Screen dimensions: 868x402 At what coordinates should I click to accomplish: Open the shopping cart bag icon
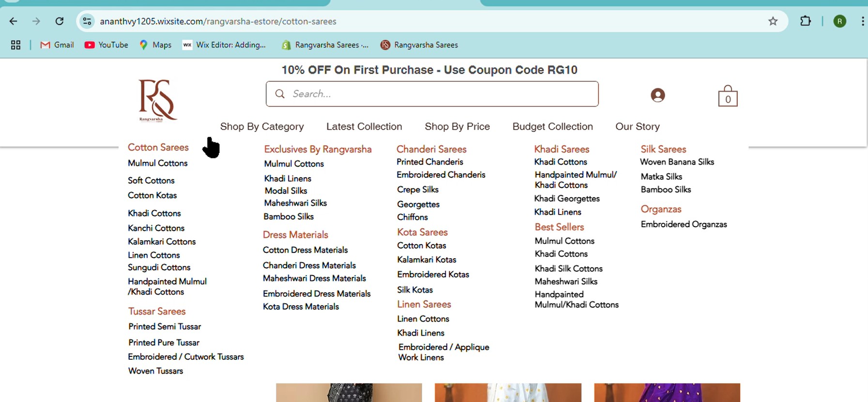pyautogui.click(x=727, y=96)
